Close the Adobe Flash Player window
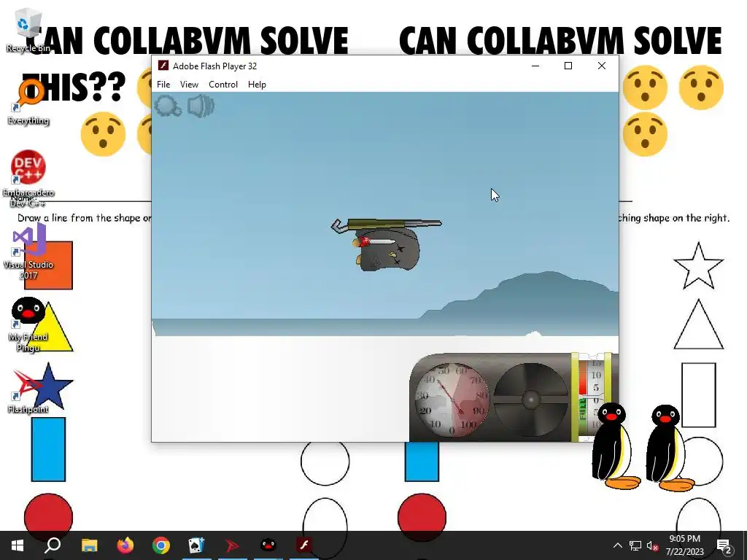The width and height of the screenshot is (747, 560). coord(602,66)
